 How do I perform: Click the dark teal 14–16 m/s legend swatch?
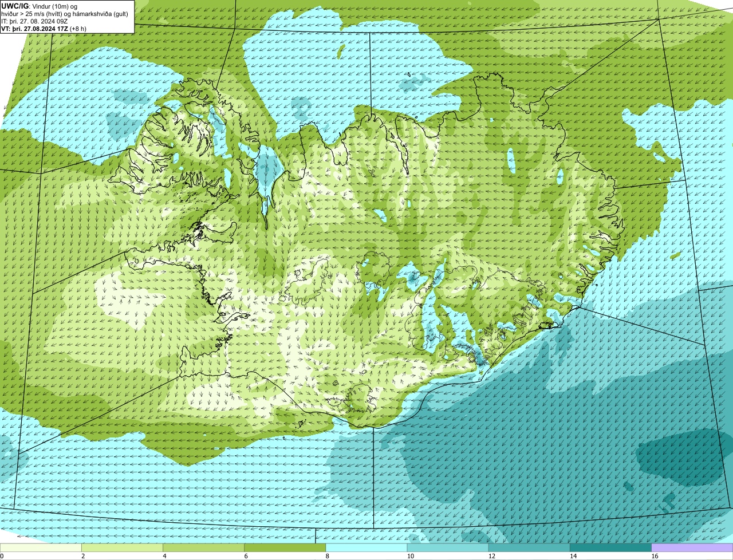(x=611, y=547)
